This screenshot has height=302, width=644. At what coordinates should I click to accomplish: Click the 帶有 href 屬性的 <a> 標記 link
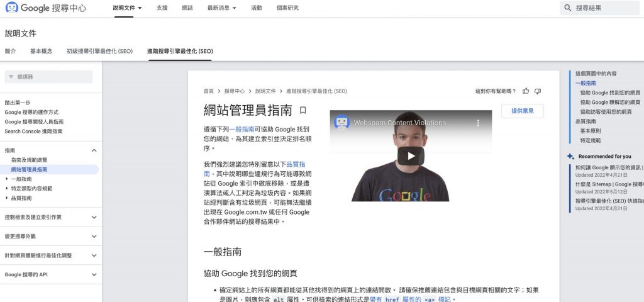411,299
